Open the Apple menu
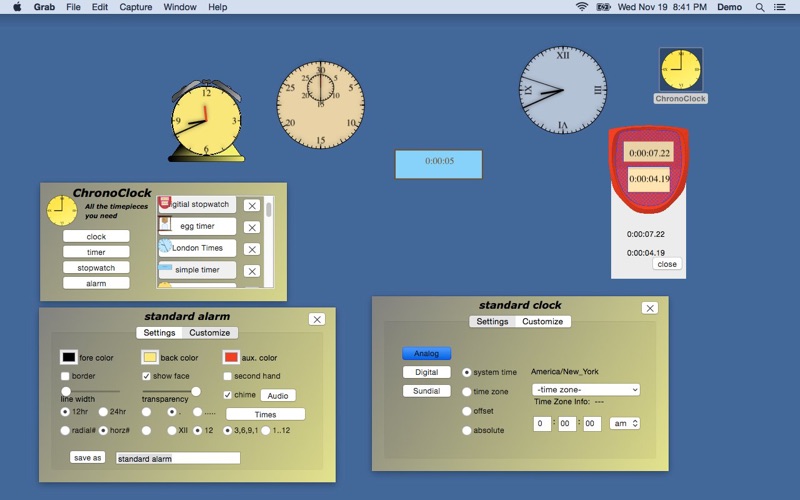This screenshot has width=800, height=500. (17, 7)
